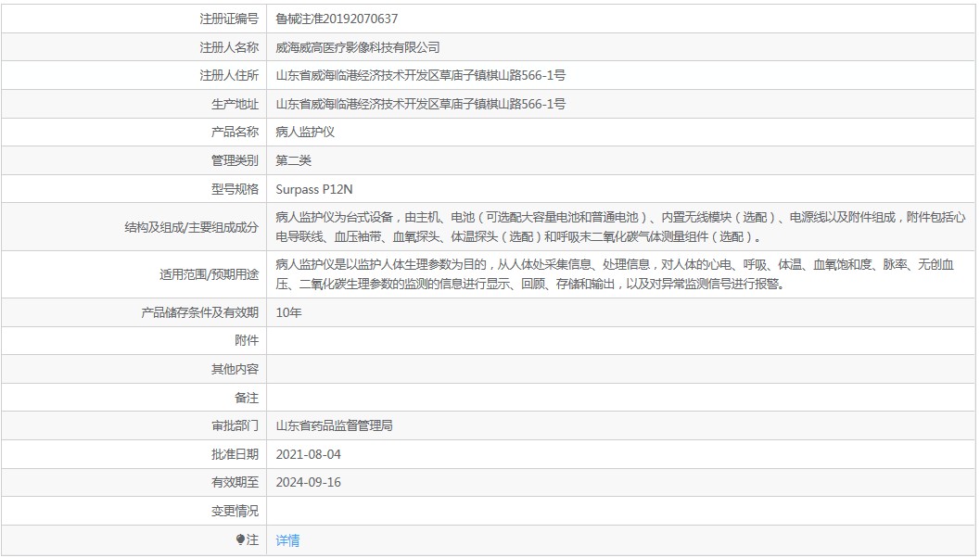Screen dimensions: 980x558
Task: Click the 注册人住所 label
Action: click(x=229, y=76)
